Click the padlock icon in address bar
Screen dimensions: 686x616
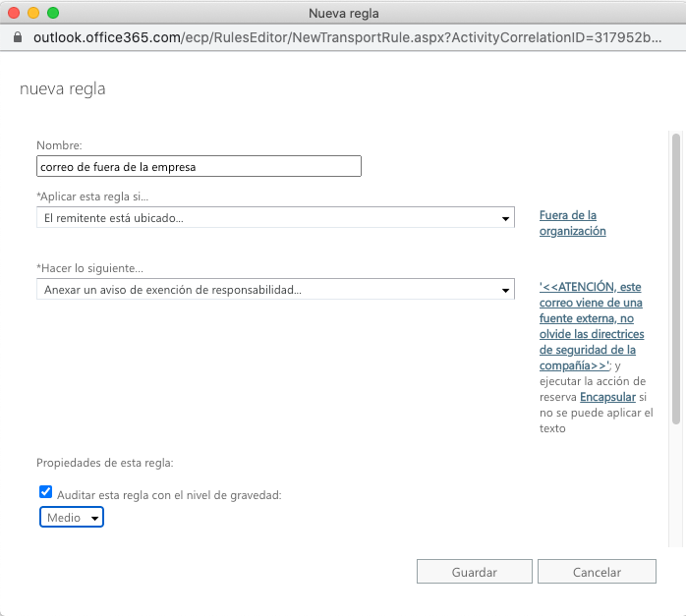(17, 36)
